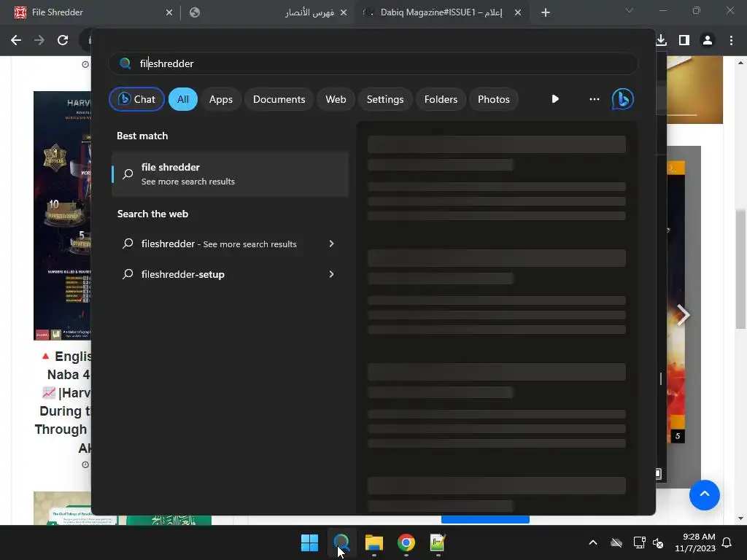
Task: Open the Chrome downloads icon
Action: (661, 40)
